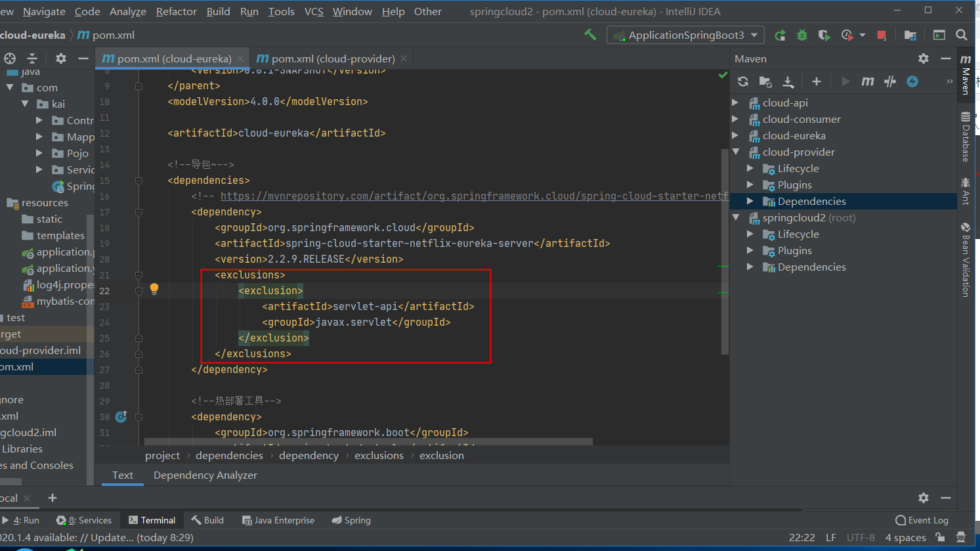Hide the Maven tool window
This screenshot has height=551, width=980.
click(x=946, y=58)
